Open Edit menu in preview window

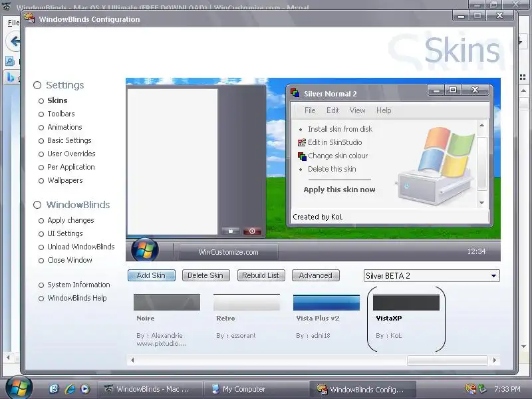(x=332, y=110)
